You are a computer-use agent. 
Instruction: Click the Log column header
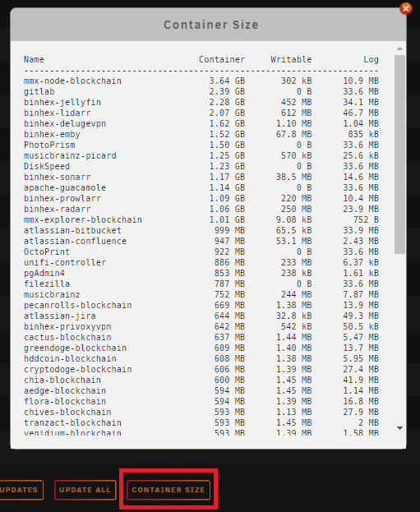tap(371, 59)
